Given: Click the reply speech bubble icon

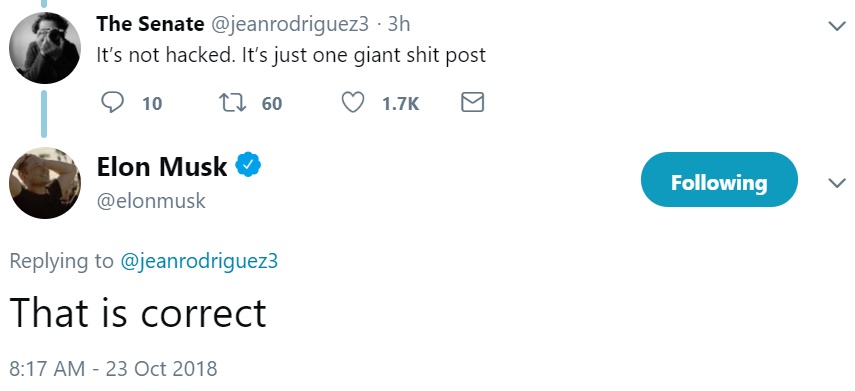Looking at the screenshot, I should pyautogui.click(x=112, y=103).
